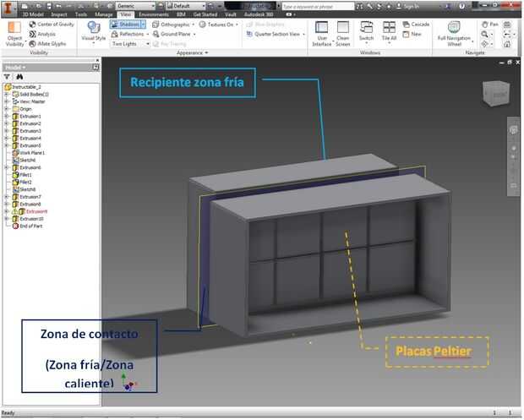The width and height of the screenshot is (524, 420).
Task: Toggle Reflections in Appearance panel
Action: (128, 34)
